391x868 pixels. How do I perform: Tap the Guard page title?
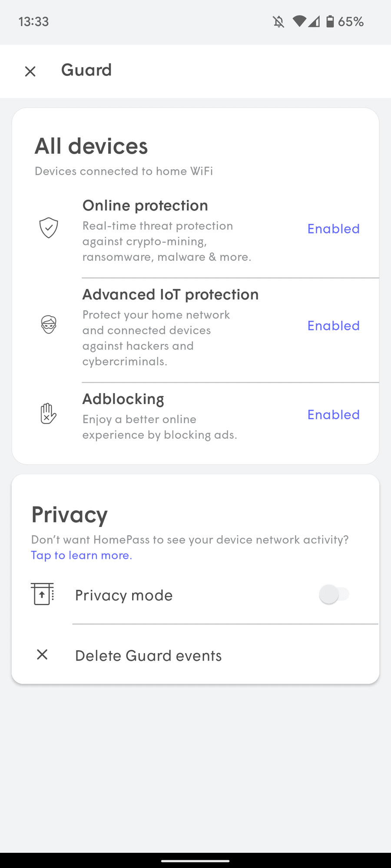[86, 70]
